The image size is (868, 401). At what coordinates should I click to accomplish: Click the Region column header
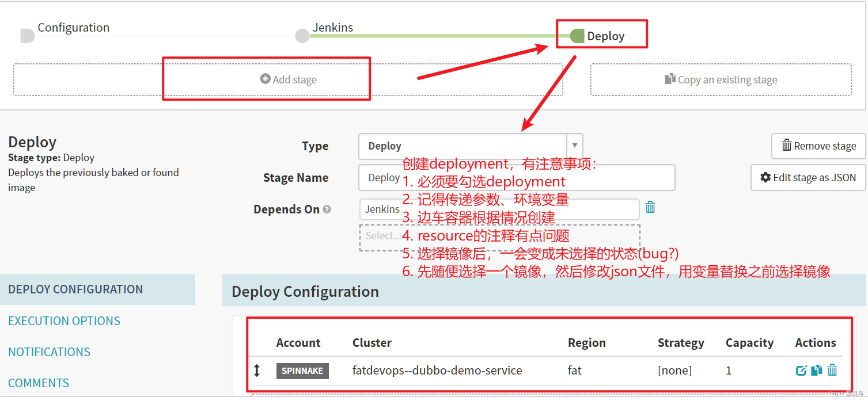pos(587,343)
